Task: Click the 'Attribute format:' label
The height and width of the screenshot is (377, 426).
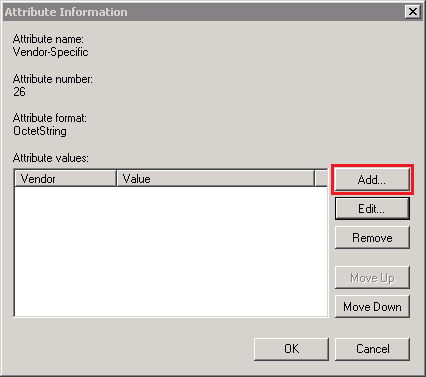Action: tap(50, 118)
